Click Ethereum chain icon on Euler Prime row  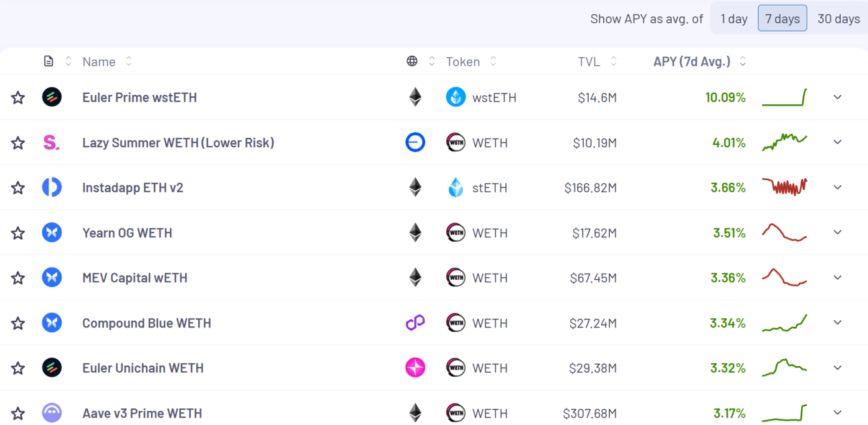coord(415,97)
